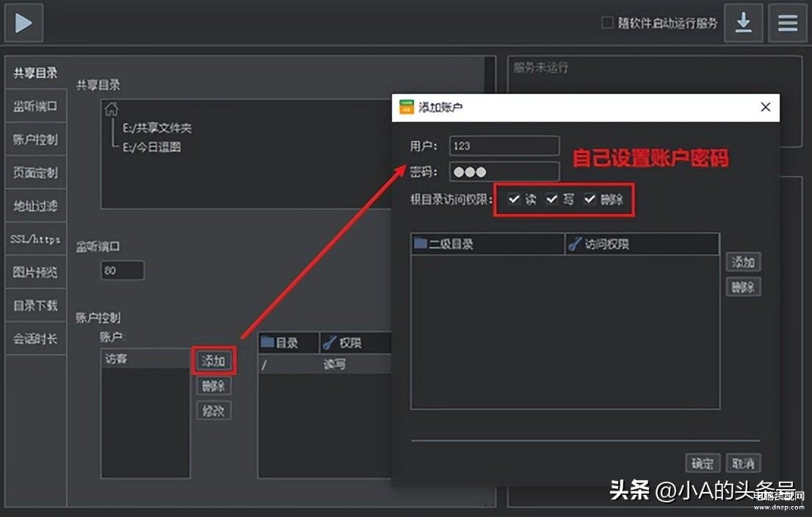Toggle the 写 permission checkbox

pyautogui.click(x=552, y=199)
